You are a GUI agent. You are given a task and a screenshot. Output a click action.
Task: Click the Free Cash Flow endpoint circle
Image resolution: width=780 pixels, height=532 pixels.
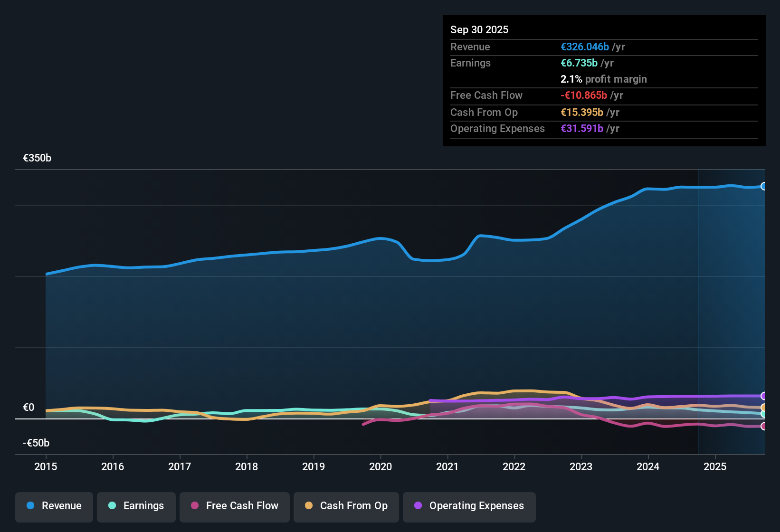click(x=764, y=427)
